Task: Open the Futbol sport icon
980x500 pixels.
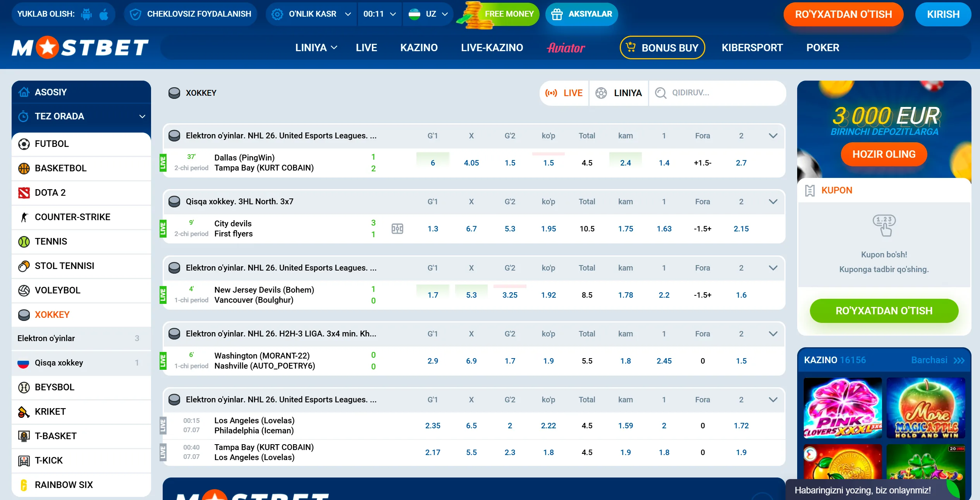Action: click(24, 144)
